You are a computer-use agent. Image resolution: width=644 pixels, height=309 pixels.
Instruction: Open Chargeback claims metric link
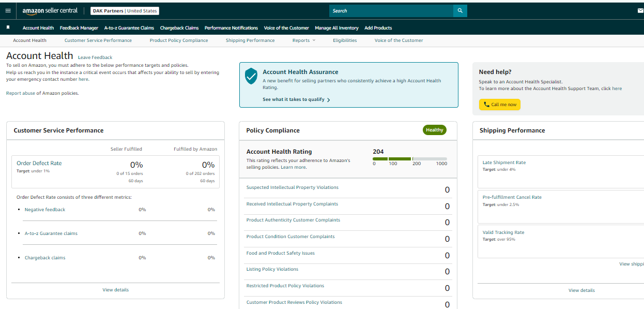click(45, 258)
